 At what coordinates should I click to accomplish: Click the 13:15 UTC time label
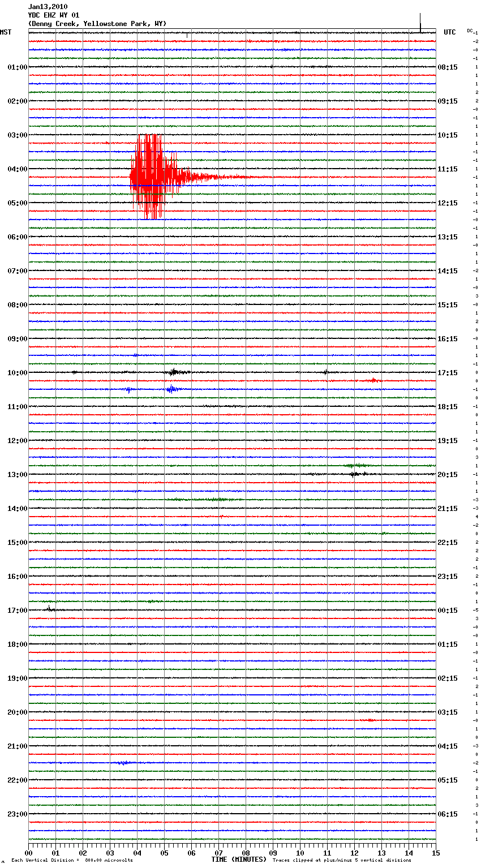[x=448, y=237]
